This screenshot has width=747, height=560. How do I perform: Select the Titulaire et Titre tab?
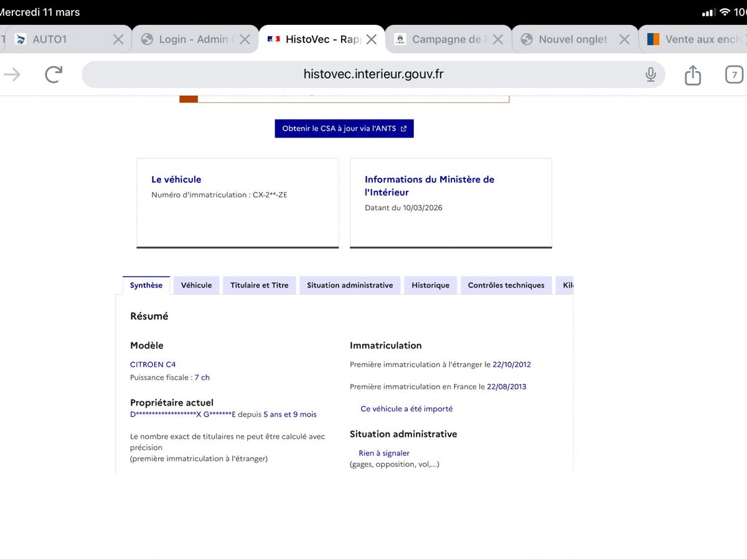pos(259,285)
